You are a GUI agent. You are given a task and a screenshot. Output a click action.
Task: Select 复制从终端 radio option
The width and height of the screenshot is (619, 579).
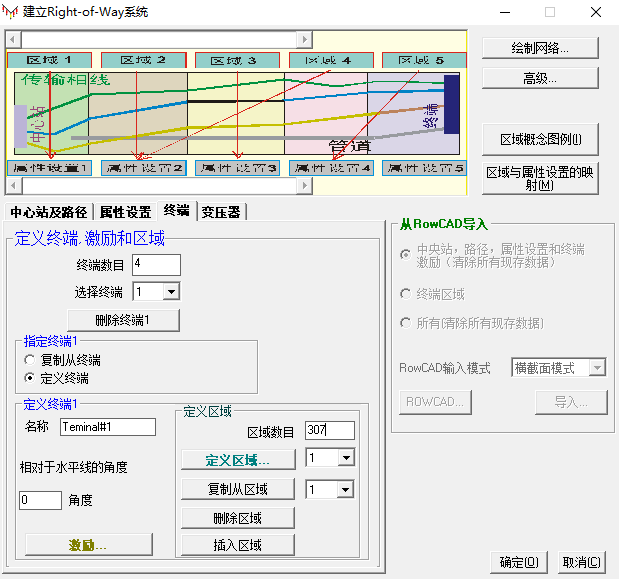[x=30, y=360]
